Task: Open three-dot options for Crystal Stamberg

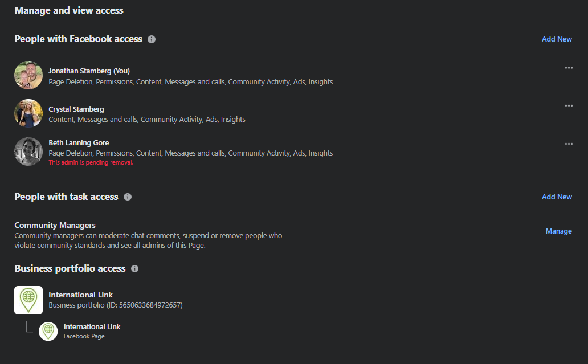Action: 569,106
